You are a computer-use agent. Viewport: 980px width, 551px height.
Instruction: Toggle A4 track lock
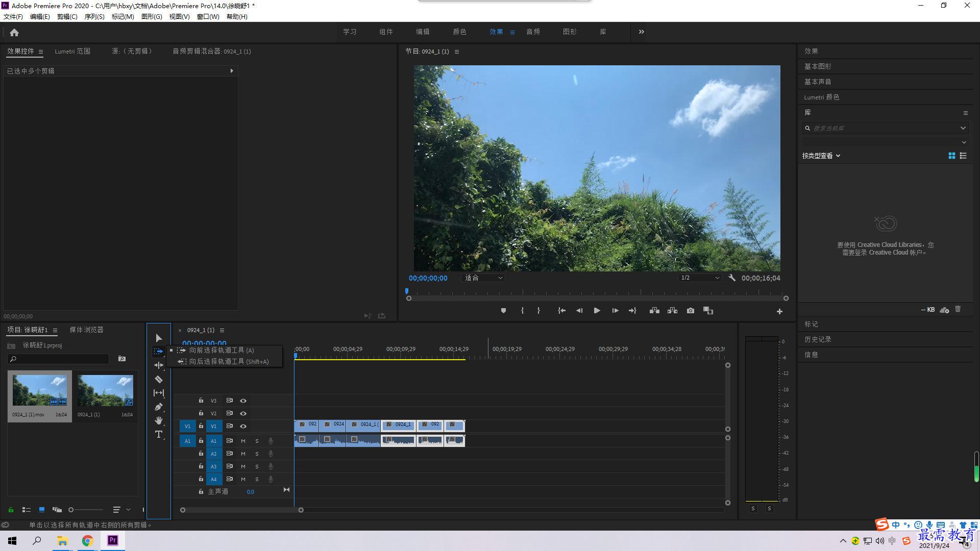(201, 479)
